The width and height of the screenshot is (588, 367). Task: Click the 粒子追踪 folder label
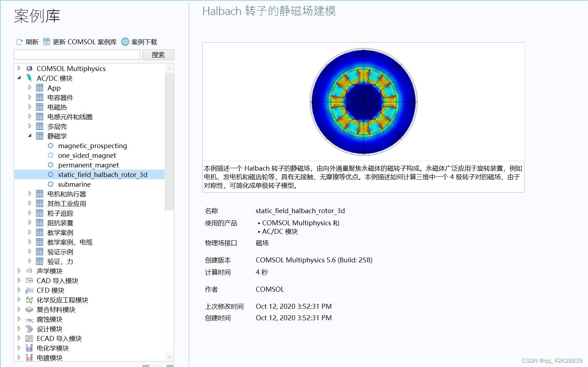point(60,213)
